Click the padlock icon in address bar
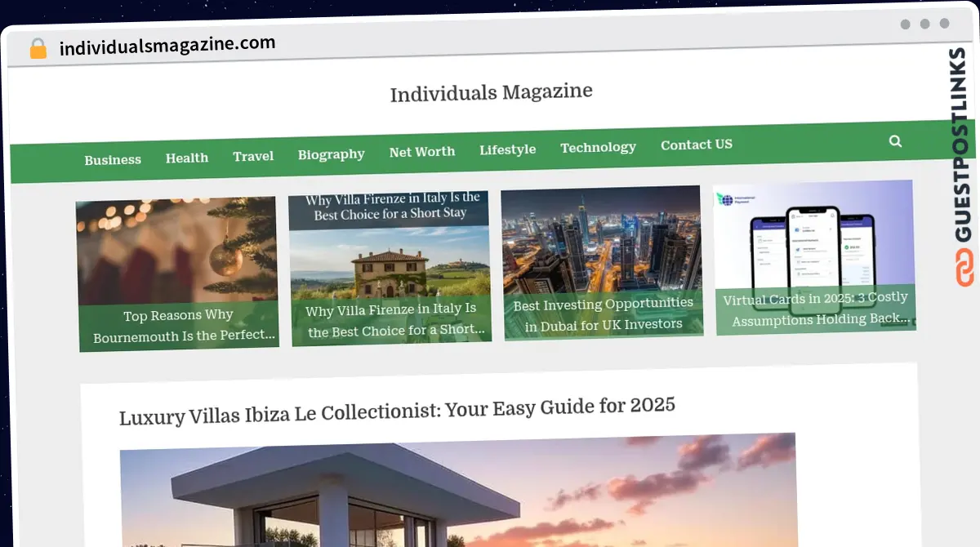Image resolution: width=980 pixels, height=547 pixels. pos(38,49)
